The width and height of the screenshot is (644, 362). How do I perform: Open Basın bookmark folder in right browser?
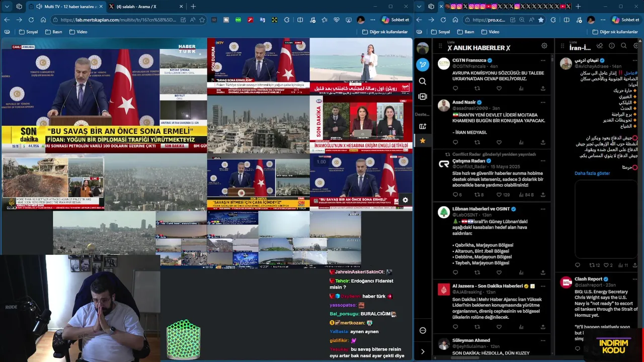point(465,32)
